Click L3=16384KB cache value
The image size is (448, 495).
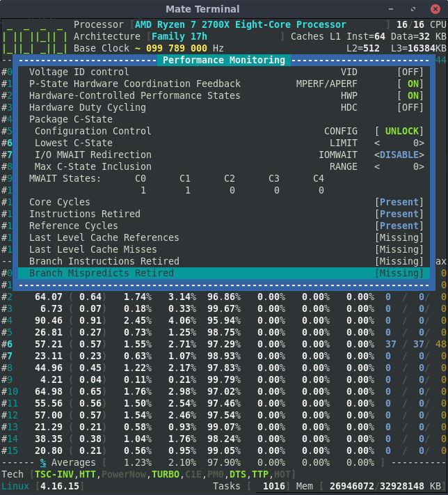click(418, 48)
